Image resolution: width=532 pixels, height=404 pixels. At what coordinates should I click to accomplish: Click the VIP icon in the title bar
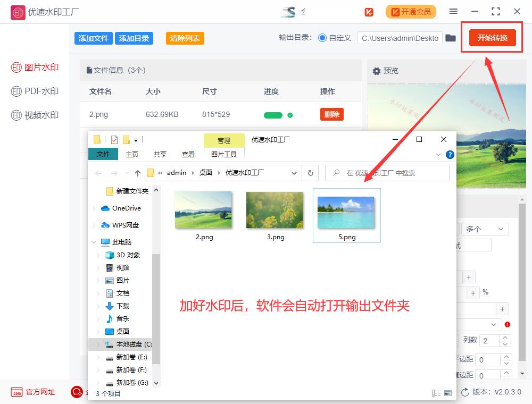click(369, 11)
